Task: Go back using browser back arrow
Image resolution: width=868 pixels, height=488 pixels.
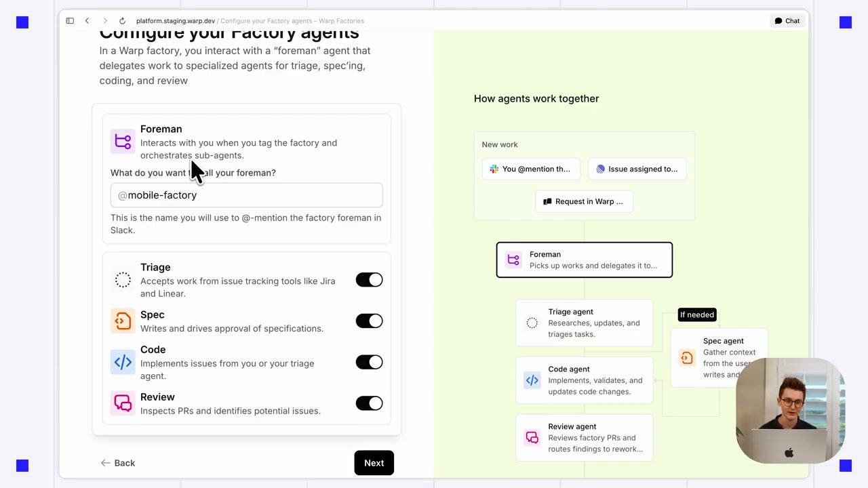Action: coord(87,21)
